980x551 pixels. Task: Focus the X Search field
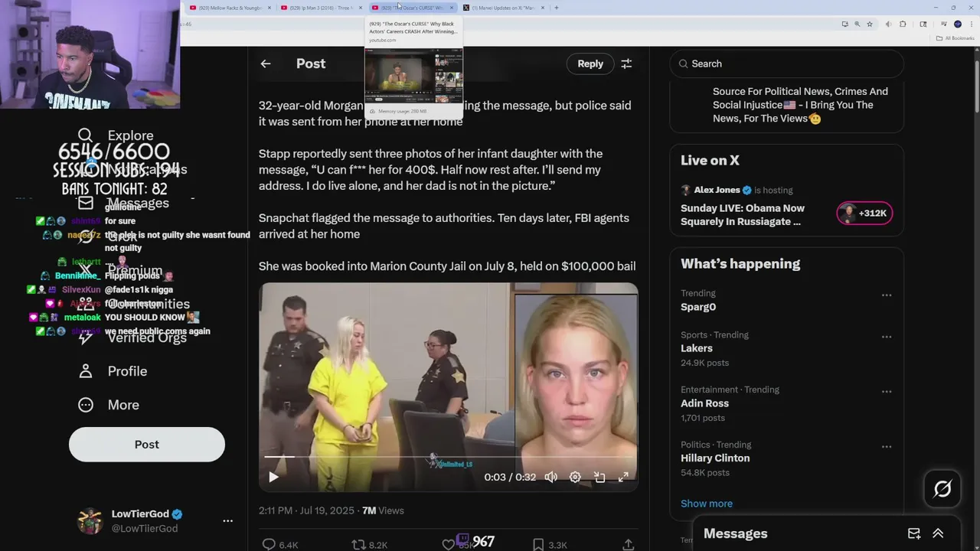[786, 64]
